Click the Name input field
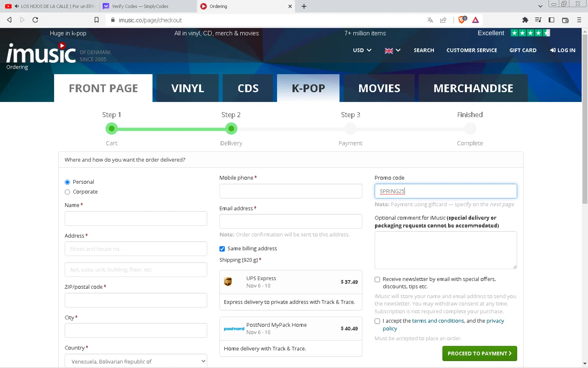This screenshot has width=588, height=368. [136, 219]
